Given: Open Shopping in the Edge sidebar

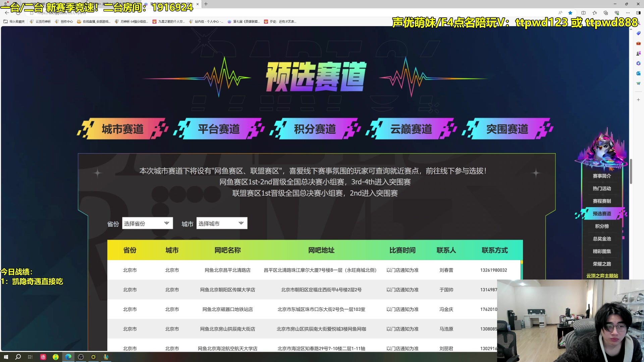Looking at the screenshot, I should [x=638, y=33].
